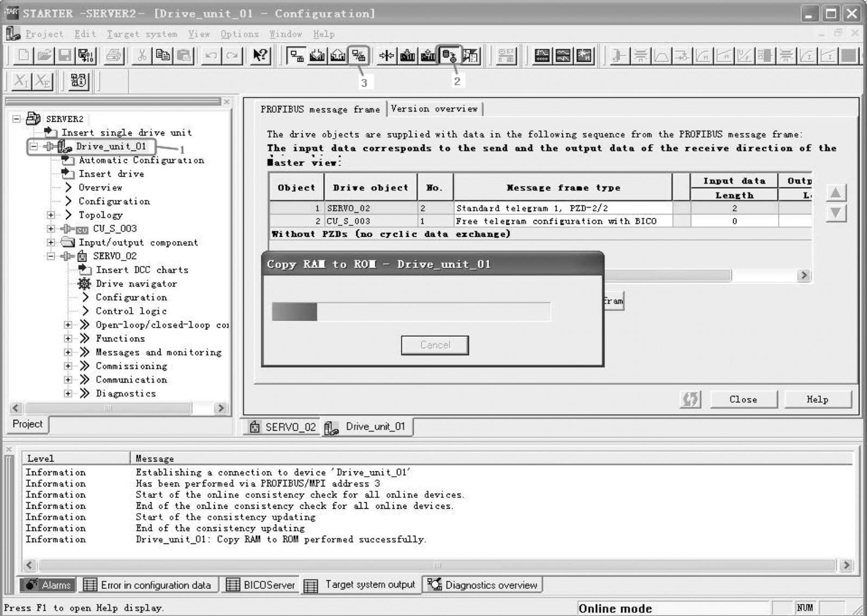Expand the CU_S_003 tree node

[51, 229]
